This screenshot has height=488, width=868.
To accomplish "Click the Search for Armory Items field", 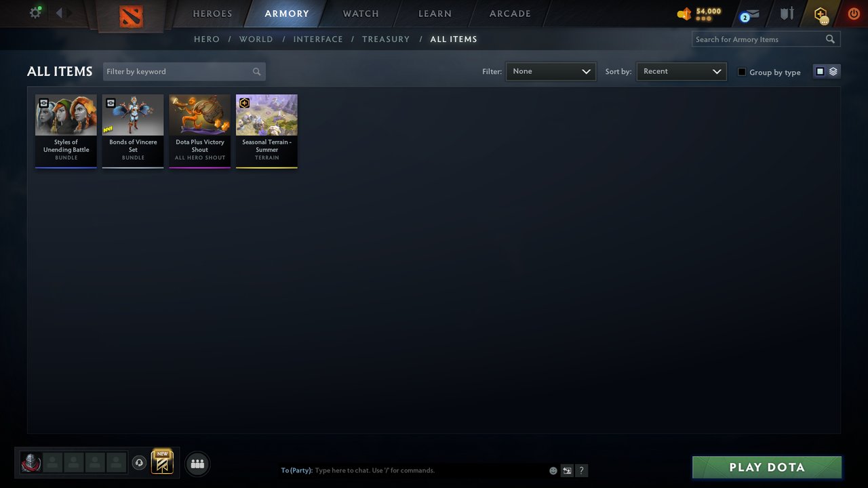I will [x=766, y=39].
